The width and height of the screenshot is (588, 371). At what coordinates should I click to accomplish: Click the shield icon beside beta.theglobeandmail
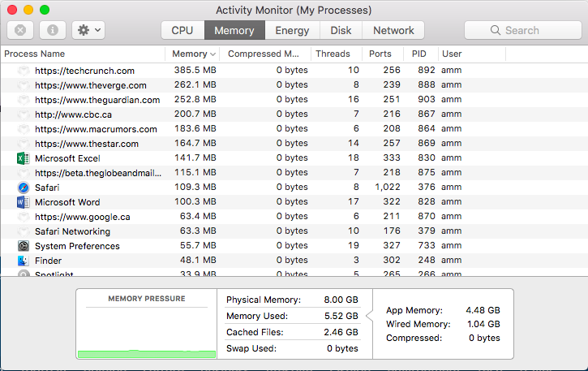(24, 173)
